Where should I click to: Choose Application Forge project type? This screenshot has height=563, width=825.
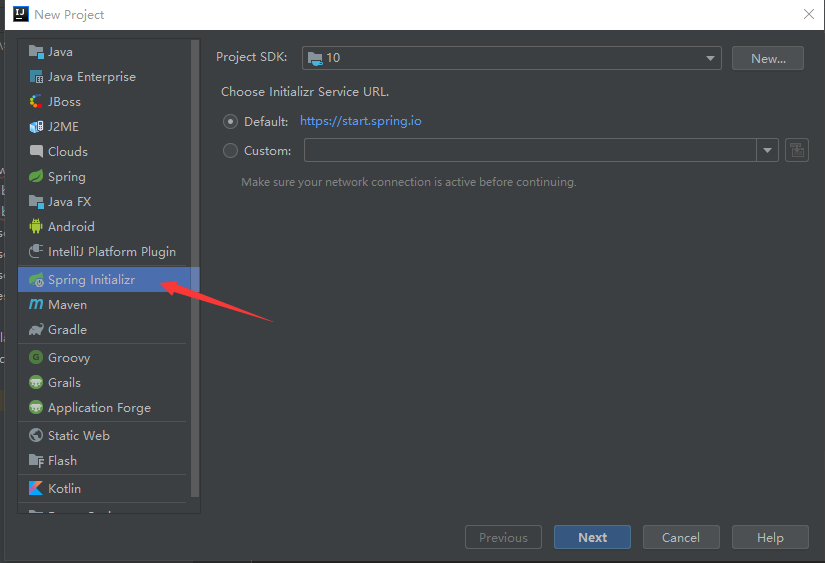(x=99, y=408)
